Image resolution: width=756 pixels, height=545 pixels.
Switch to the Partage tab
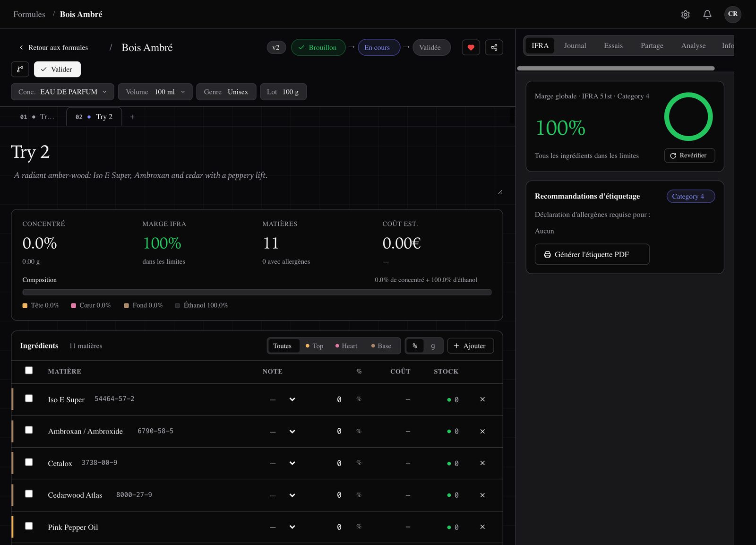pyautogui.click(x=652, y=46)
